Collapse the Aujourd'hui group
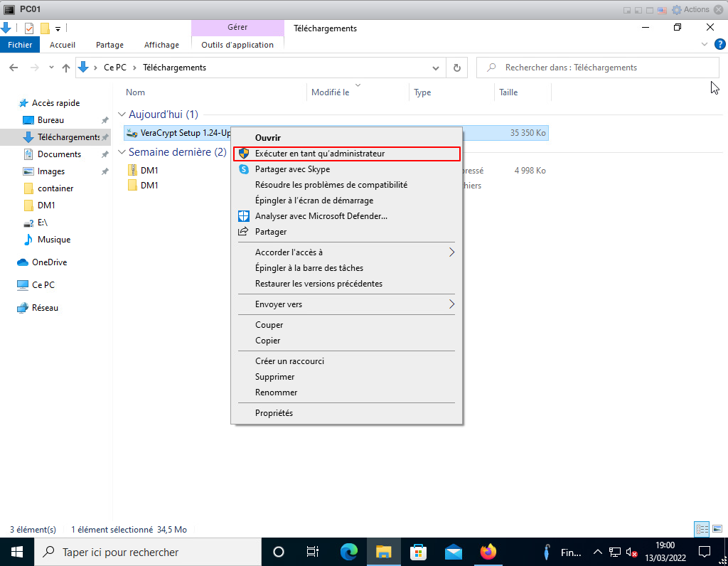This screenshot has height=566, width=728. click(x=122, y=114)
